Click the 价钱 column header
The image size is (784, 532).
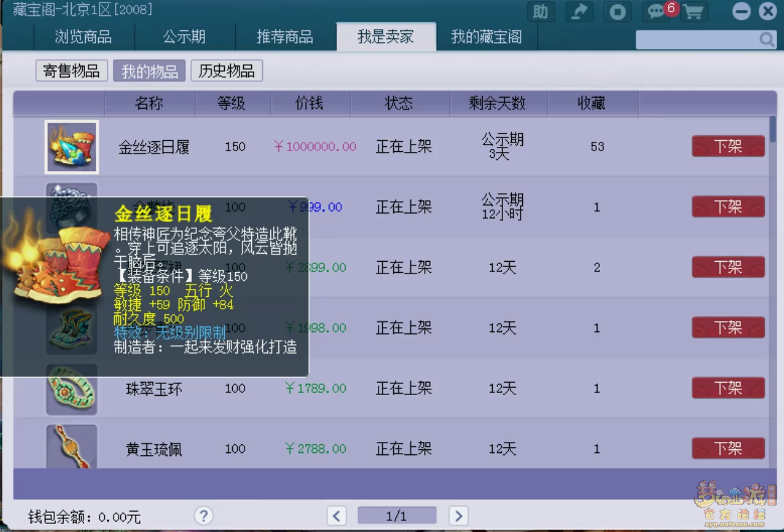point(310,103)
